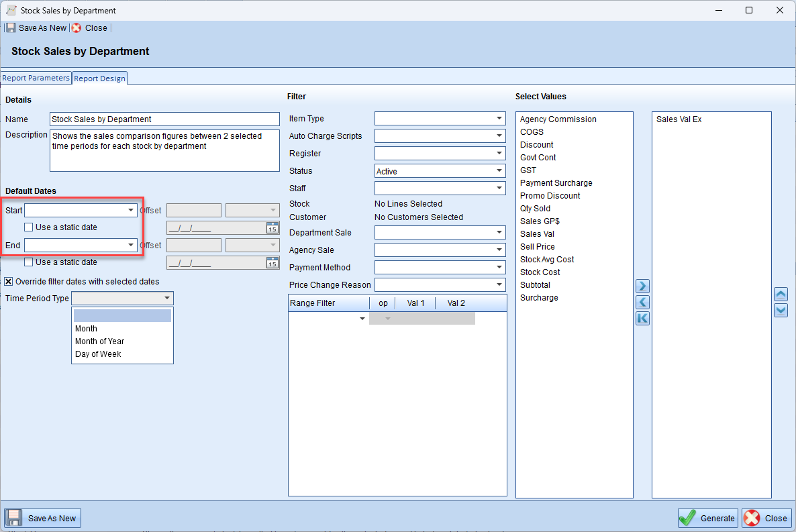Viewport: 796px width, 532px height.
Task: Click the bottom Save As New button
Action: 42,518
